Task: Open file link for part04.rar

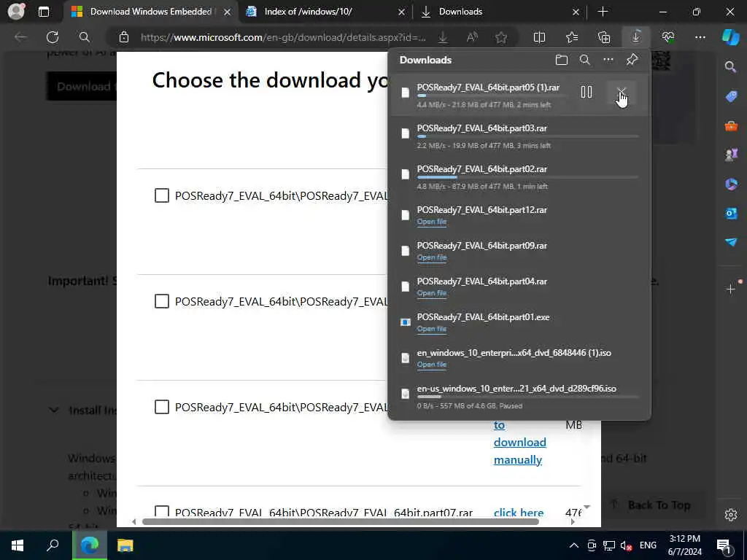Action: (432, 293)
